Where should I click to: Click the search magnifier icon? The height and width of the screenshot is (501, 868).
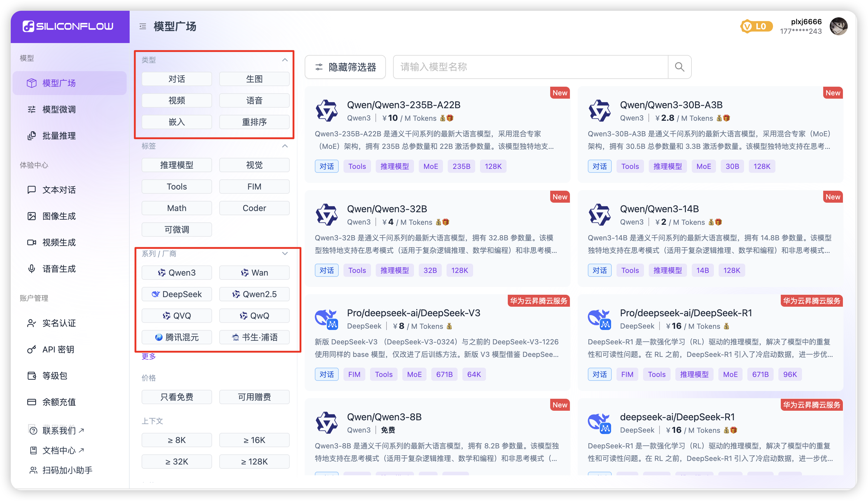pyautogui.click(x=679, y=67)
